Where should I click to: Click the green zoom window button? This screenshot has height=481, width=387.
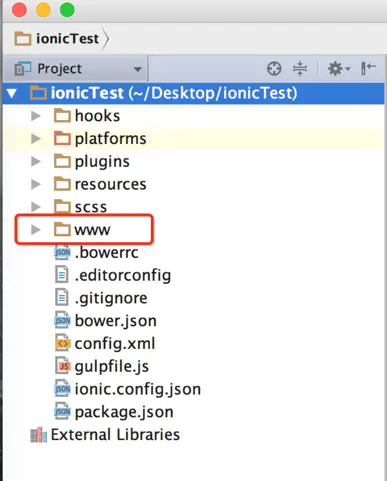67,10
